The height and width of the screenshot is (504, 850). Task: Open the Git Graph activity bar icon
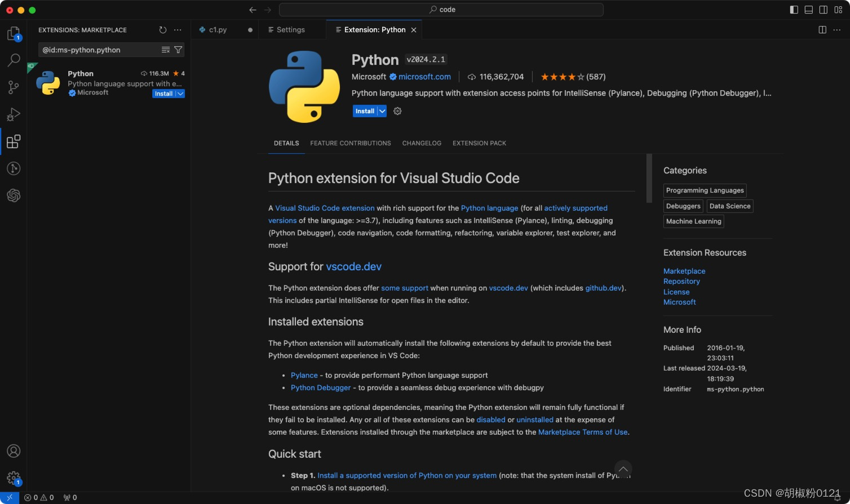click(x=14, y=168)
